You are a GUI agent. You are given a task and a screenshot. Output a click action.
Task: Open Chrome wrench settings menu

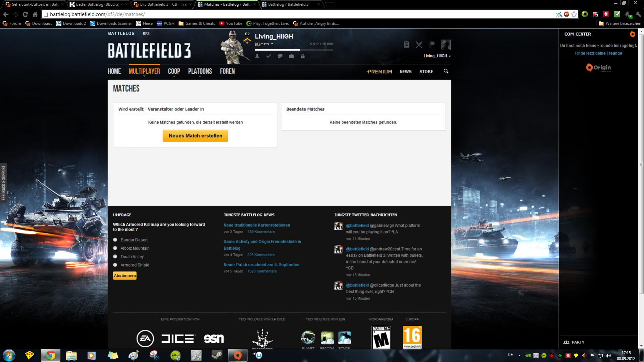tap(638, 14)
